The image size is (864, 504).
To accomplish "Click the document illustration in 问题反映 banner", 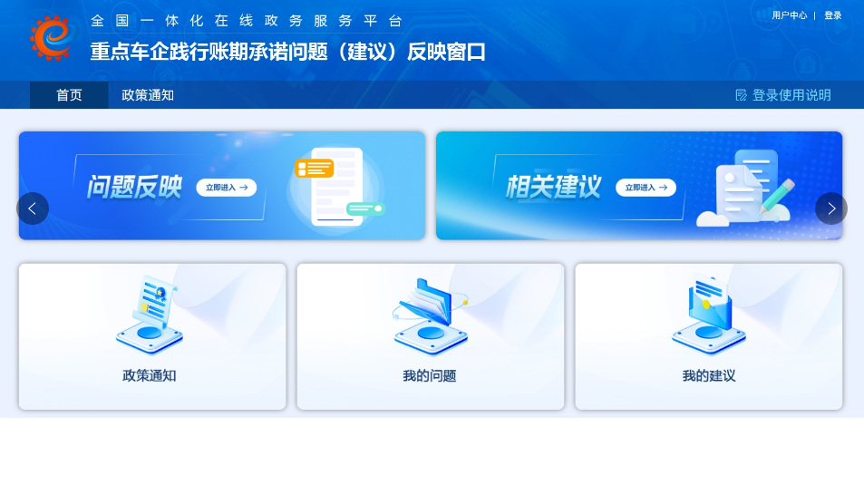I will click(335, 186).
